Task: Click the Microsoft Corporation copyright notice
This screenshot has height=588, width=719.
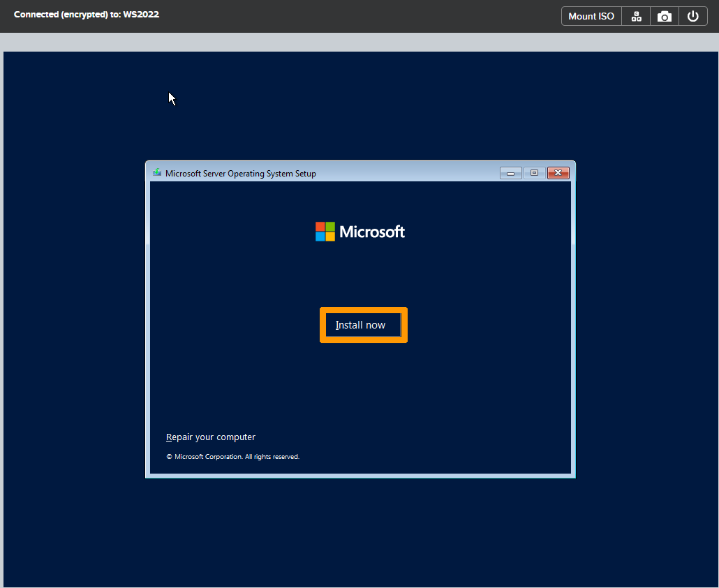Action: [233, 456]
